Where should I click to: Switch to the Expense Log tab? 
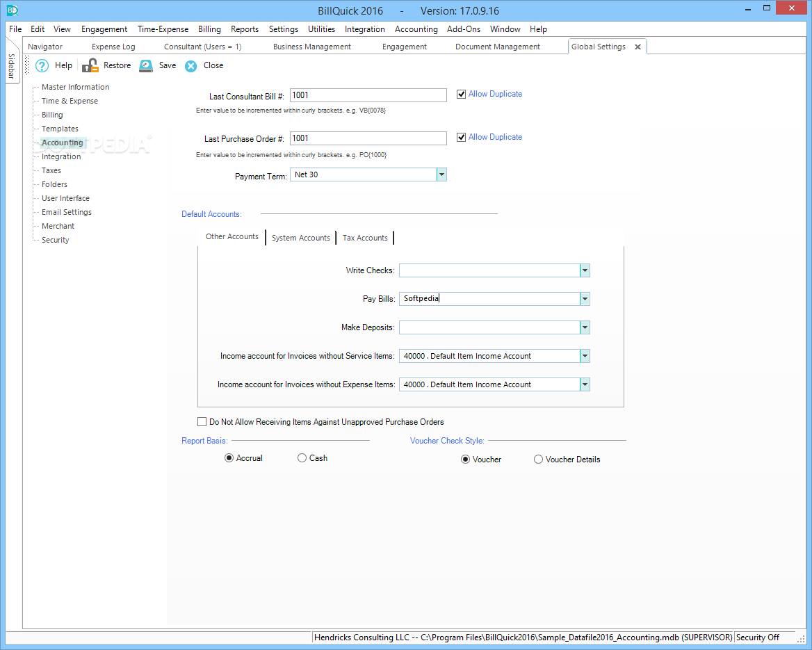(113, 47)
